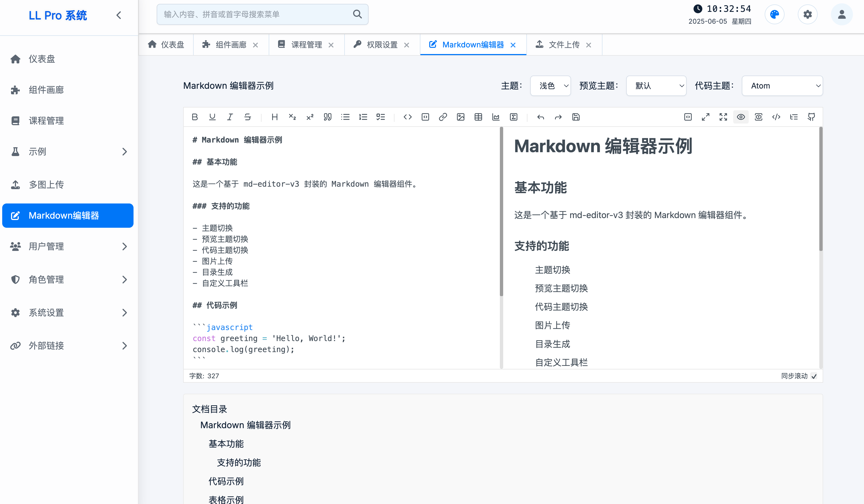Jump to 支持的功能 in the 文档目录
Viewport: 864px width, 504px height.
point(239,463)
